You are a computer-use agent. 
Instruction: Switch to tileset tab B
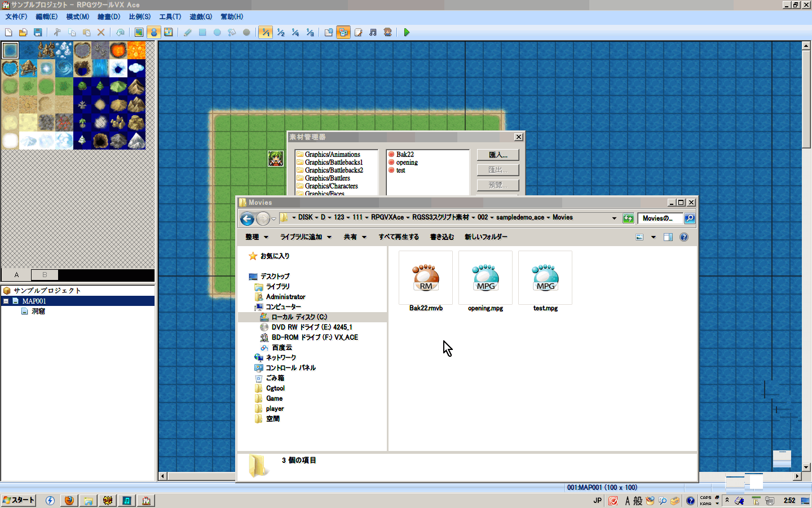click(45, 275)
